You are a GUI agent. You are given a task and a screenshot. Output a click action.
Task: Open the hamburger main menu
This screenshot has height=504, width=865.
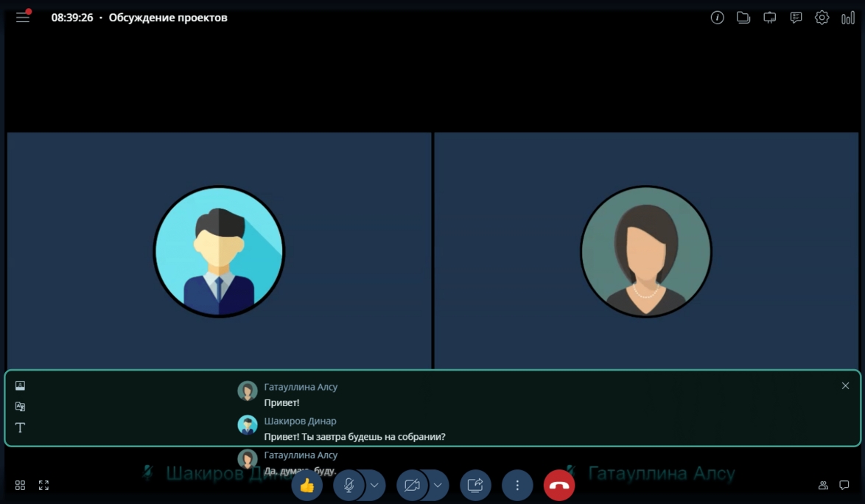pyautogui.click(x=23, y=18)
